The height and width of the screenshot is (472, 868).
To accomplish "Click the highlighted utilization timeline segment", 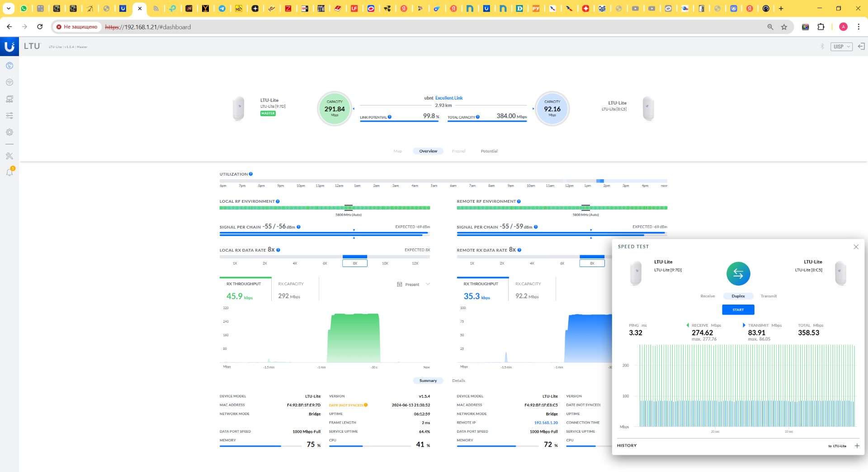I will [x=600, y=181].
